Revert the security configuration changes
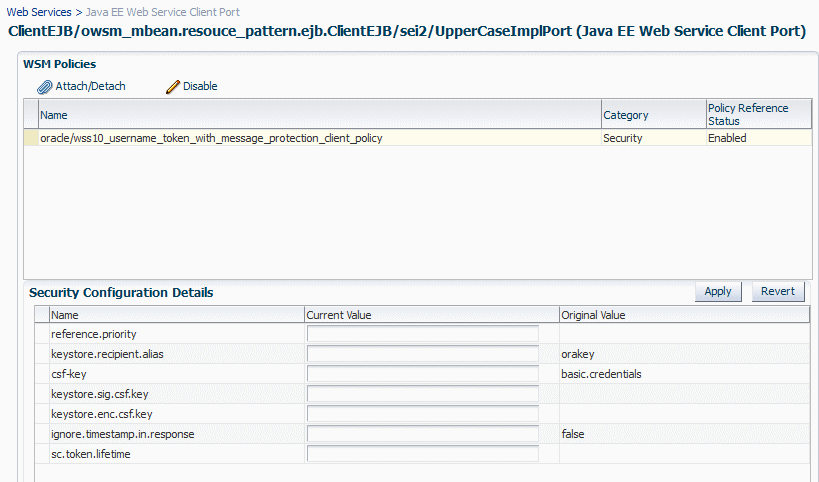The height and width of the screenshot is (482, 819). tap(778, 291)
